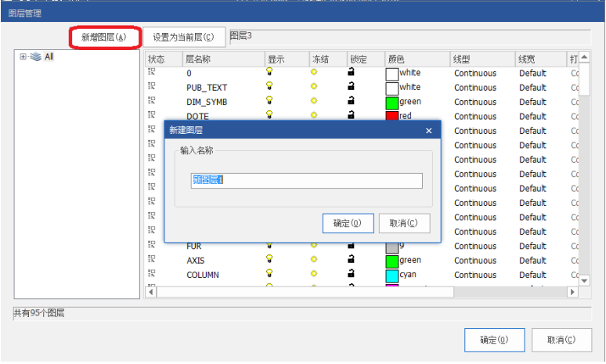Click Continuous linetype of layer 0 row
606x364 pixels.
(475, 73)
